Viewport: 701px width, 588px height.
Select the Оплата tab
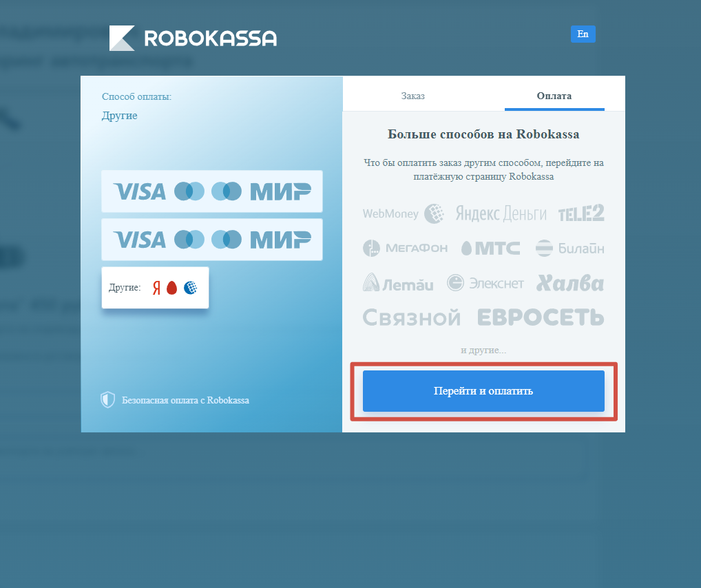tap(554, 96)
